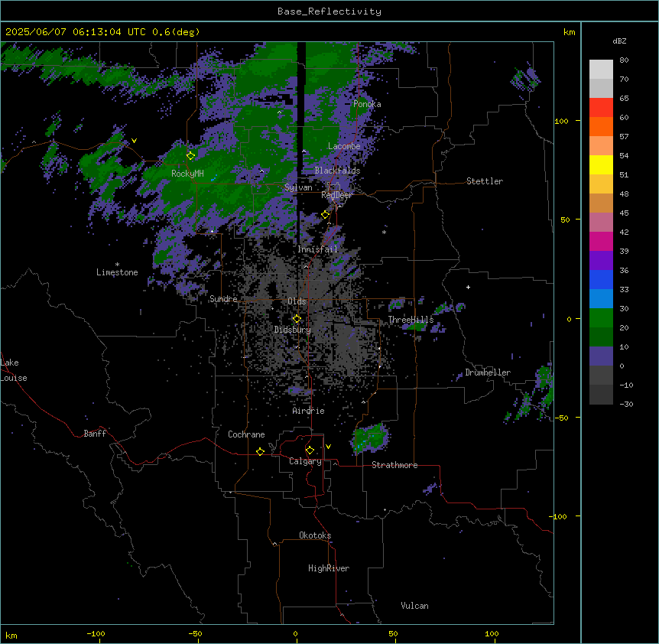Click the white plus marker north of Drumheller
Screen dimensions: 659x644
tap(468, 287)
